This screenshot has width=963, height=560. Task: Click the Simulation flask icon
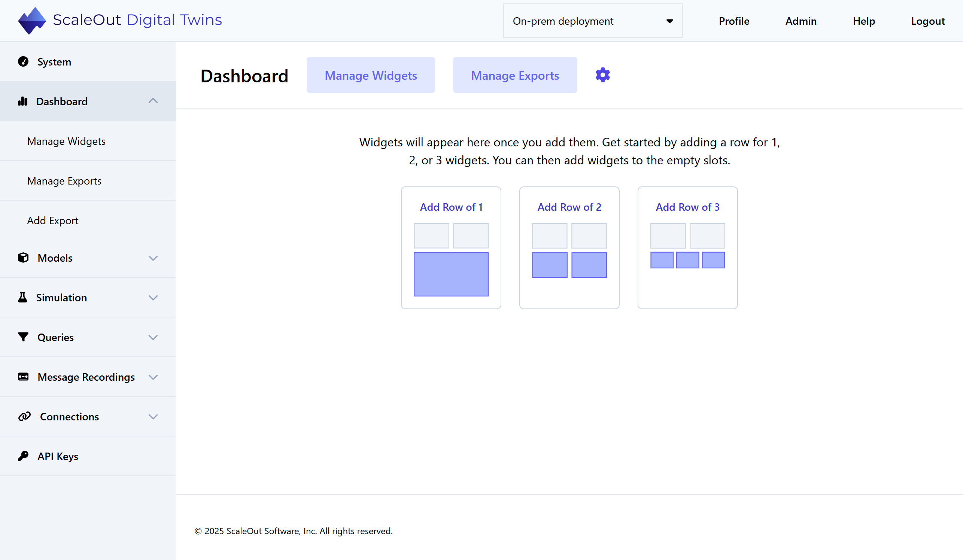pyautogui.click(x=22, y=298)
